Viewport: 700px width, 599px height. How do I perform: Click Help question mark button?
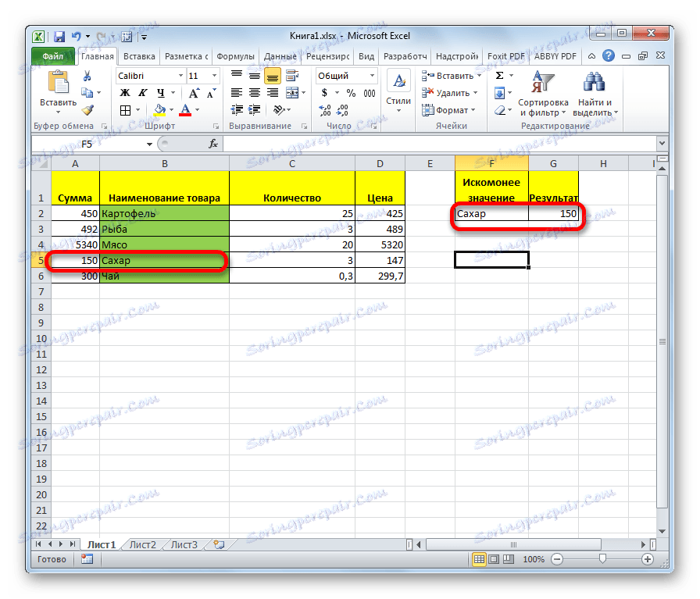tap(608, 55)
